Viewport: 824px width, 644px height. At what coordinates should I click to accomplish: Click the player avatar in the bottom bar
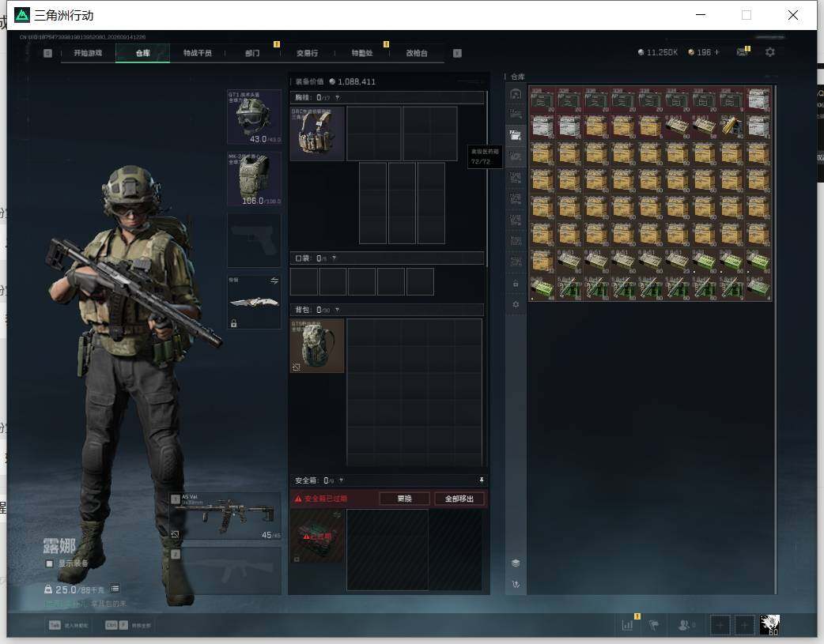point(770,625)
